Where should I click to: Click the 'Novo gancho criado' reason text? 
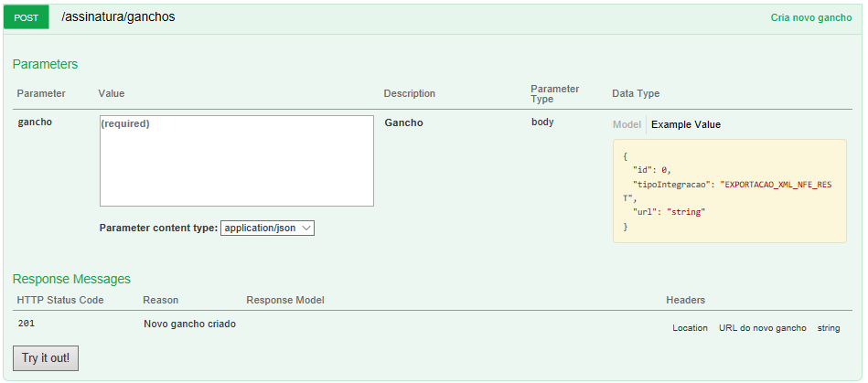point(189,324)
